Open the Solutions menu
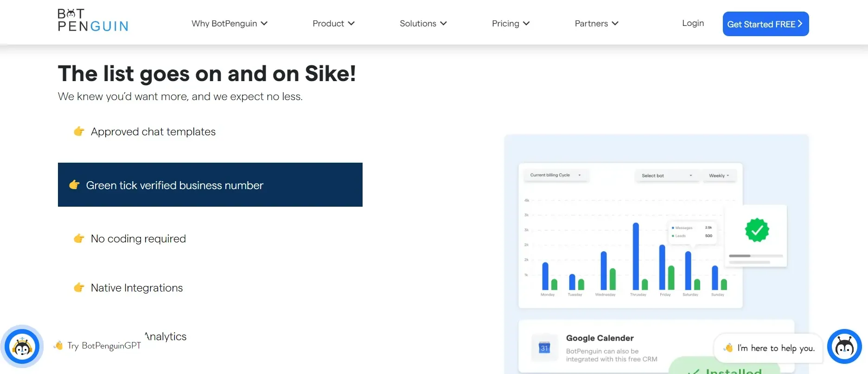868x374 pixels. tap(423, 24)
